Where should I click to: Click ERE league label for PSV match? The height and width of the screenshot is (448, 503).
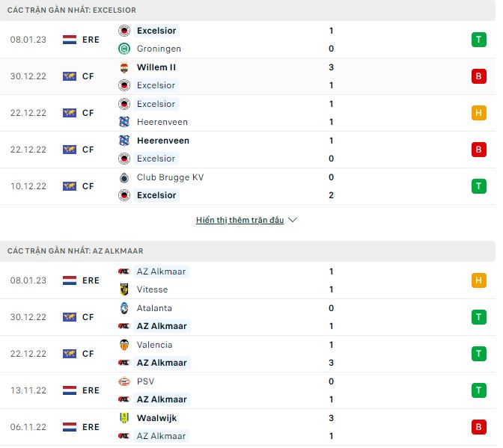click(x=91, y=390)
